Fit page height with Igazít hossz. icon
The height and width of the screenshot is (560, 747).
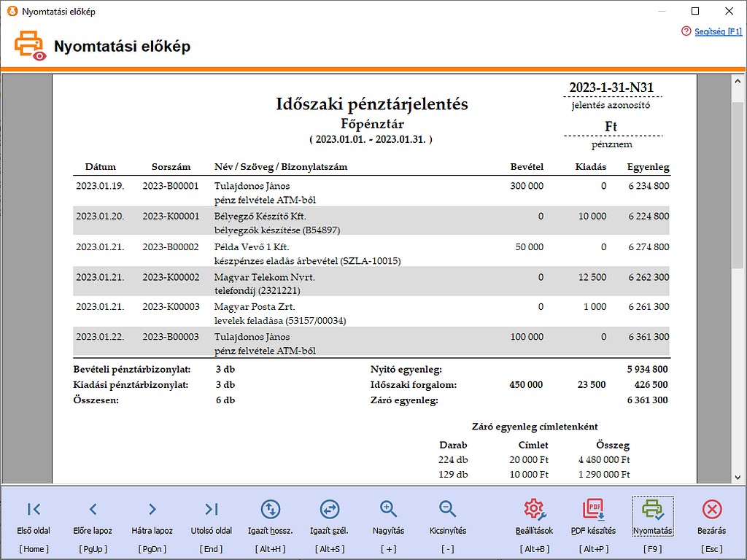(x=270, y=510)
